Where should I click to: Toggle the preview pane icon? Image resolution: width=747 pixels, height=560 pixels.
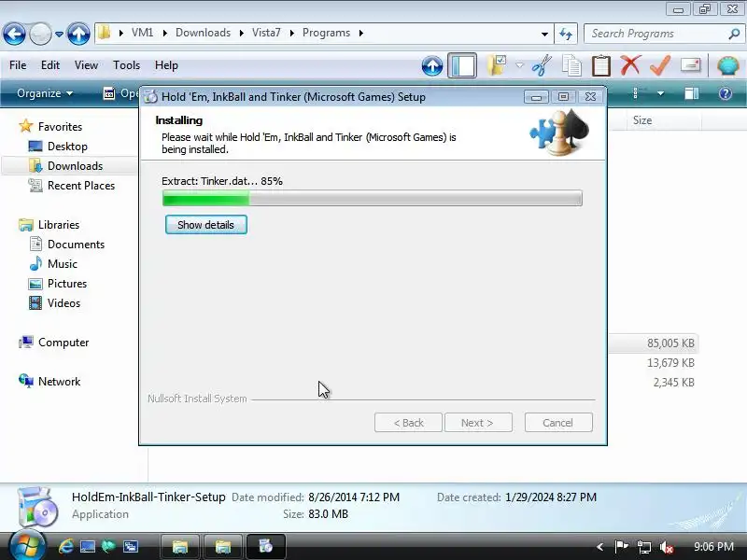tap(691, 93)
